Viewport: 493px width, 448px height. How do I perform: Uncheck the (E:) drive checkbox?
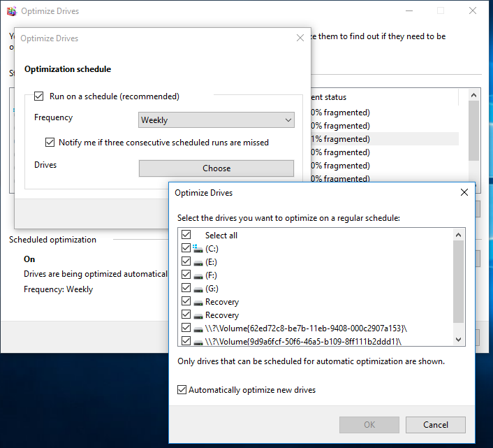[x=186, y=261]
